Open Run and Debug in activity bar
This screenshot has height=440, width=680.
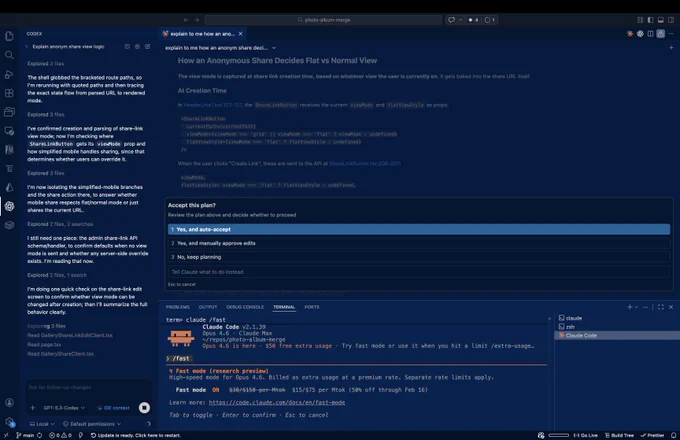point(9,74)
